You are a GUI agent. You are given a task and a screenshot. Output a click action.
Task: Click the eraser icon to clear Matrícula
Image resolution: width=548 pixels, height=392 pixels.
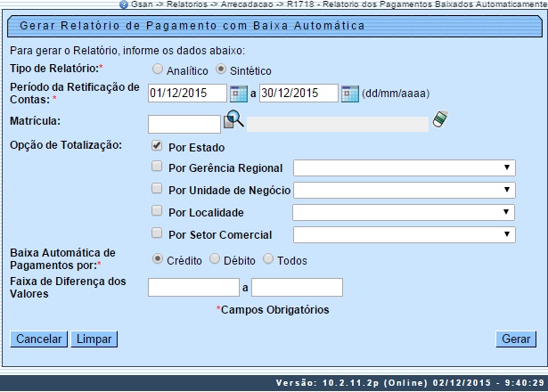(439, 119)
